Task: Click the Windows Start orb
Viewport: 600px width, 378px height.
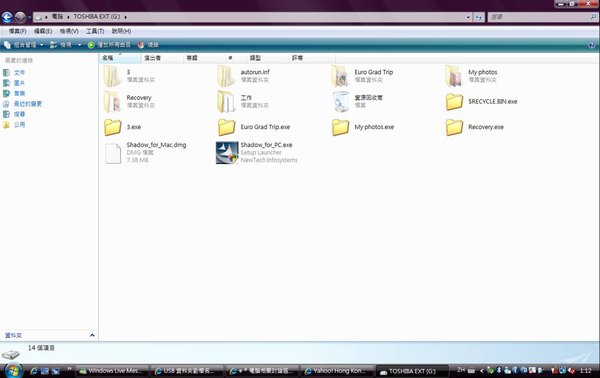Action: [13, 370]
